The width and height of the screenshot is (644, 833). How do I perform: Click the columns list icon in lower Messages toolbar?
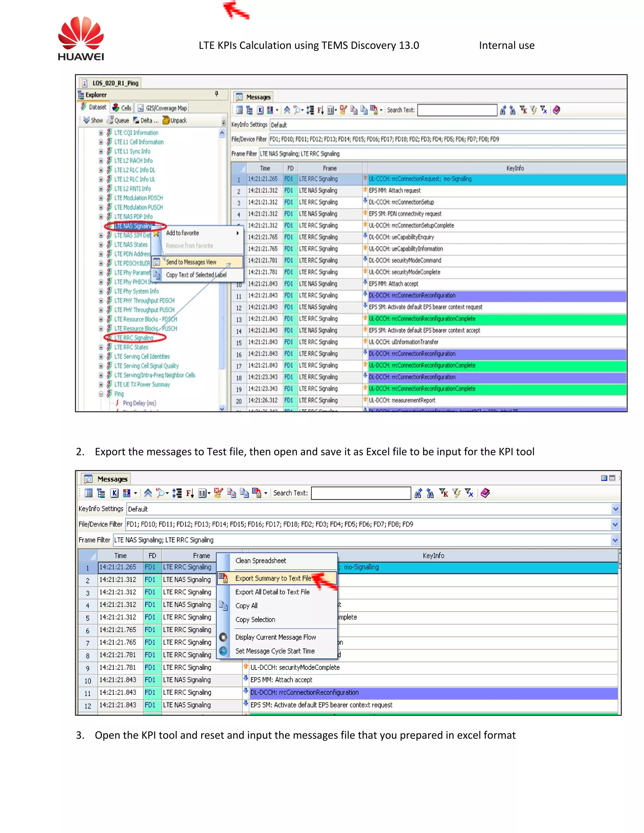202,493
